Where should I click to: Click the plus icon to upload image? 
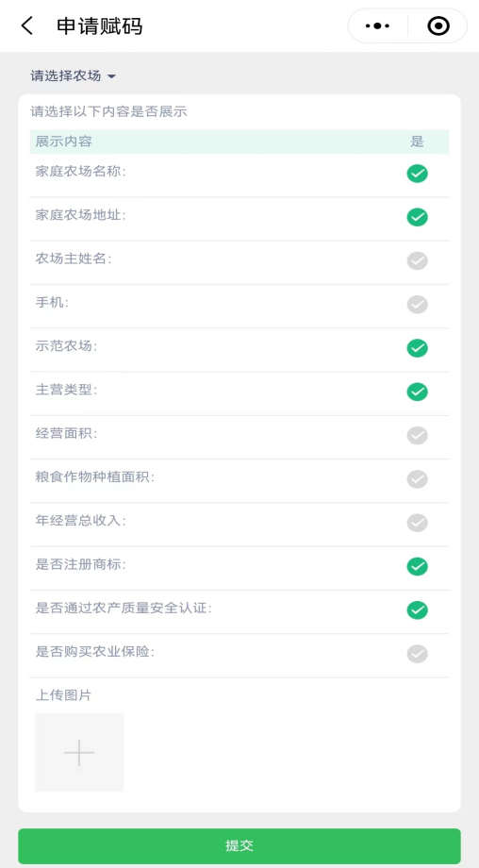coord(79,752)
